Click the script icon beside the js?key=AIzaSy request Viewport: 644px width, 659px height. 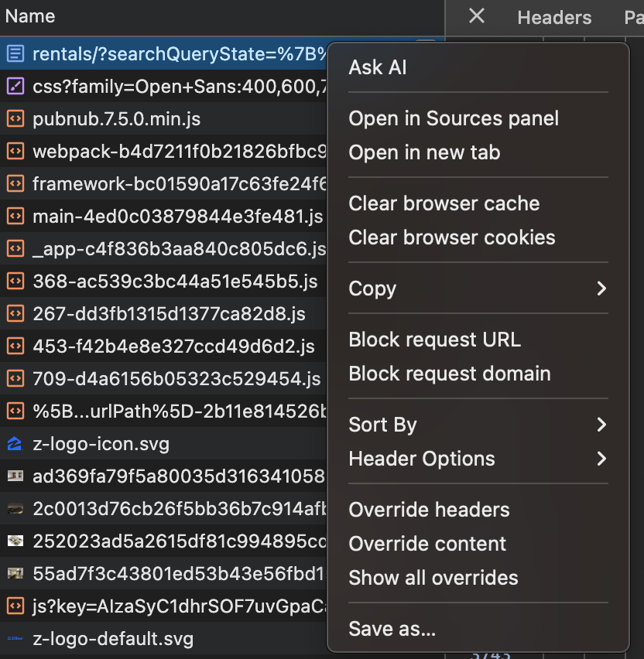point(15,606)
